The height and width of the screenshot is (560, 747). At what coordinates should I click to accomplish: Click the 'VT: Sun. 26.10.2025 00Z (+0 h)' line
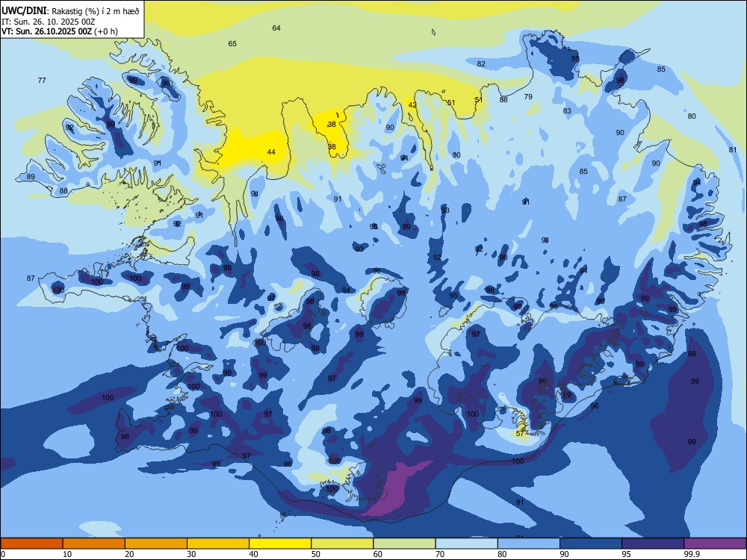60,31
